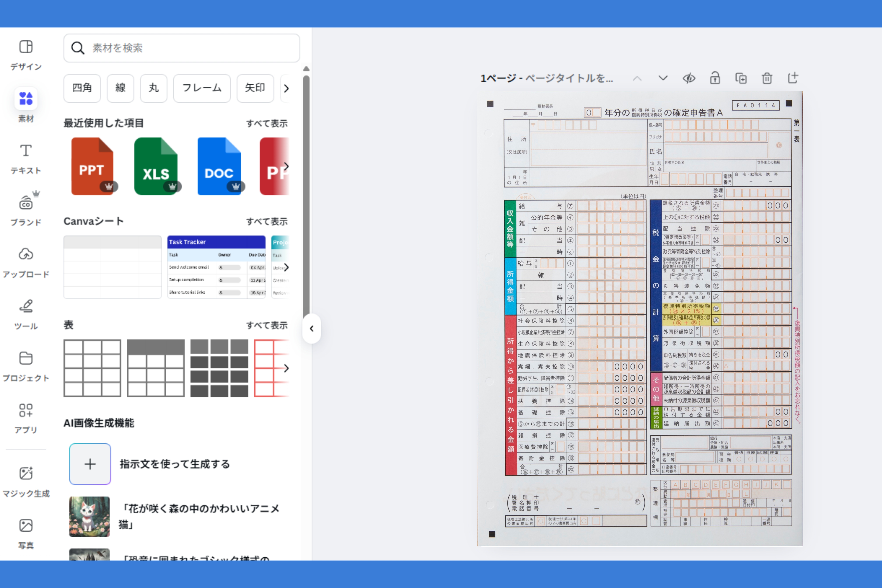Hide the page with eye icon
Image resolution: width=882 pixels, height=588 pixels.
(689, 78)
